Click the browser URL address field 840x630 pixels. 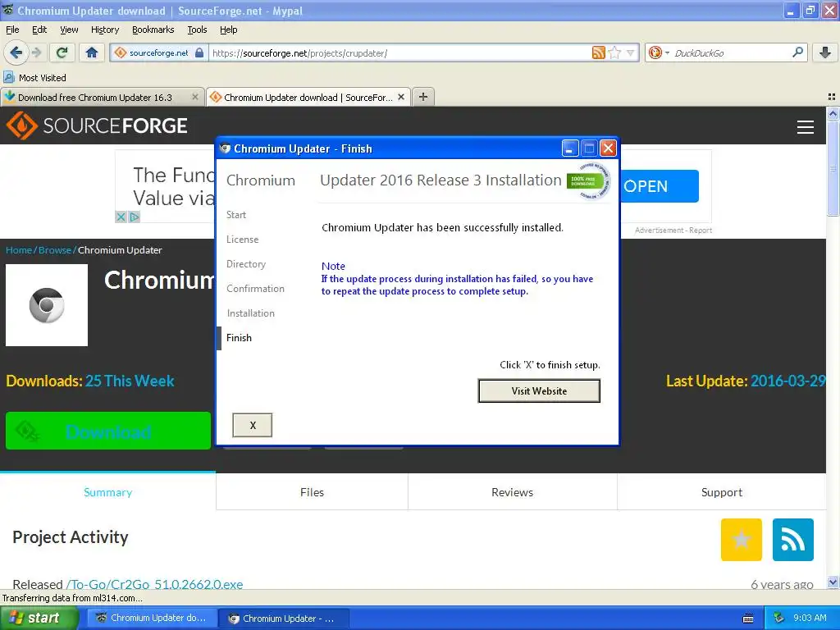(399, 52)
